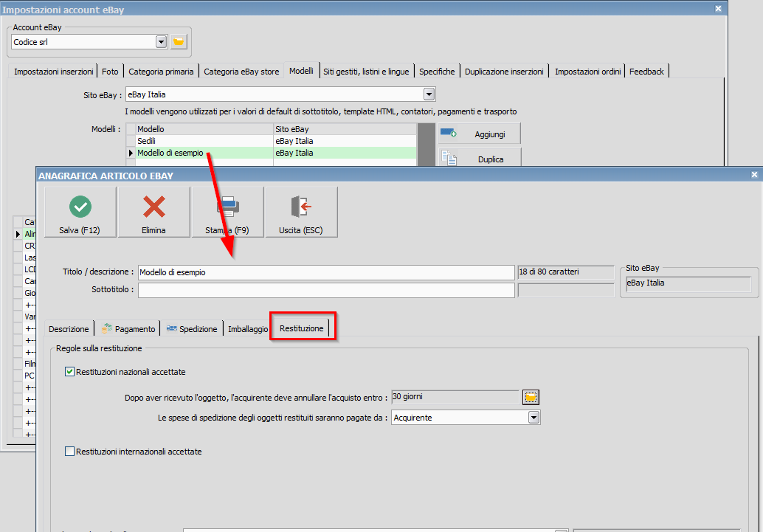Click Sito eBay column header in table
Viewport: 763px width, 532px height.
(x=345, y=129)
